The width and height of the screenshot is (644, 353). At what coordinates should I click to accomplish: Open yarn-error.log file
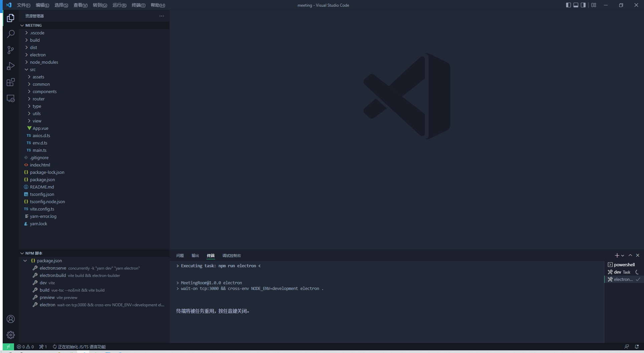94,216
